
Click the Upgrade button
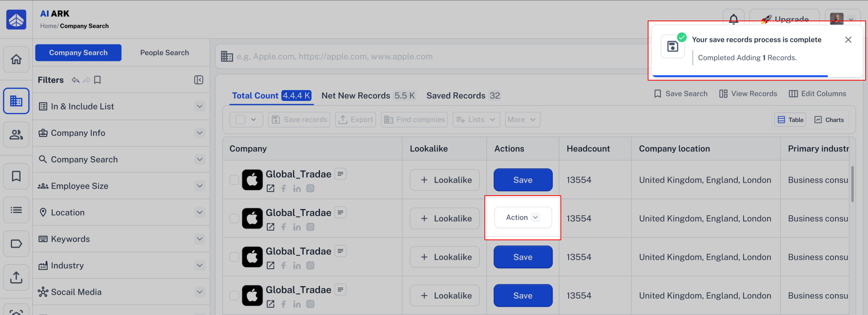click(784, 19)
